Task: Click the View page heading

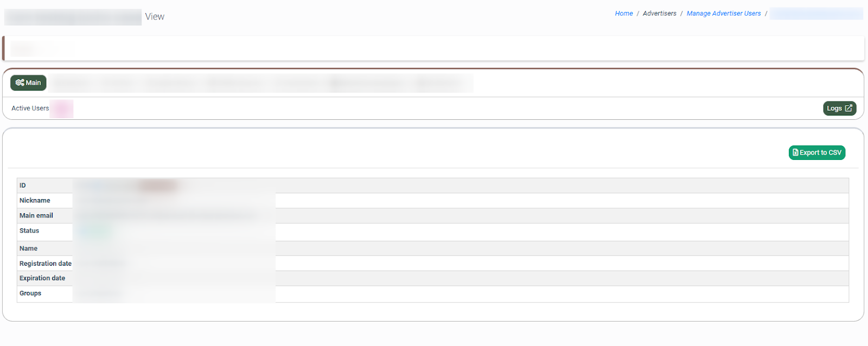Action: tap(155, 17)
